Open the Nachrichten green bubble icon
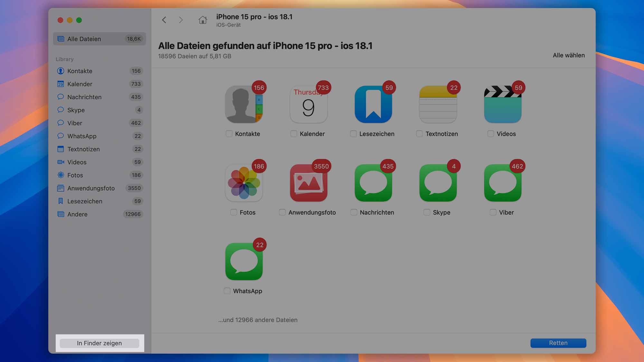644x362 pixels. tap(374, 183)
